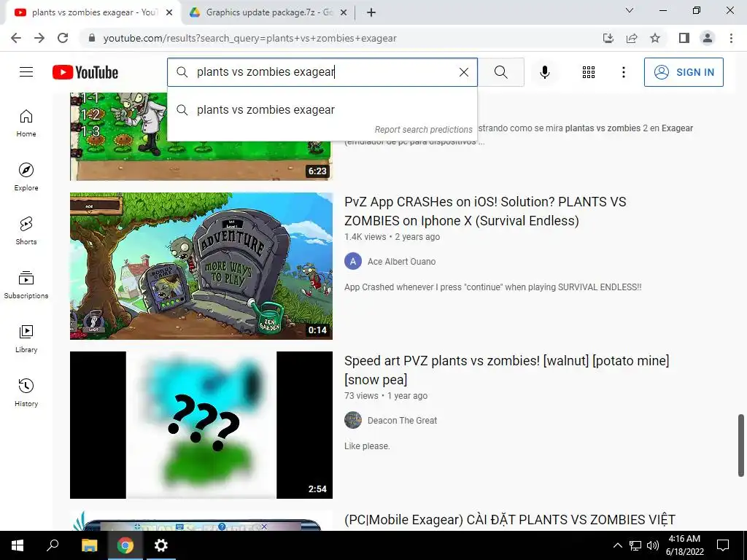Click Deacon The Great channel avatar

click(x=353, y=420)
